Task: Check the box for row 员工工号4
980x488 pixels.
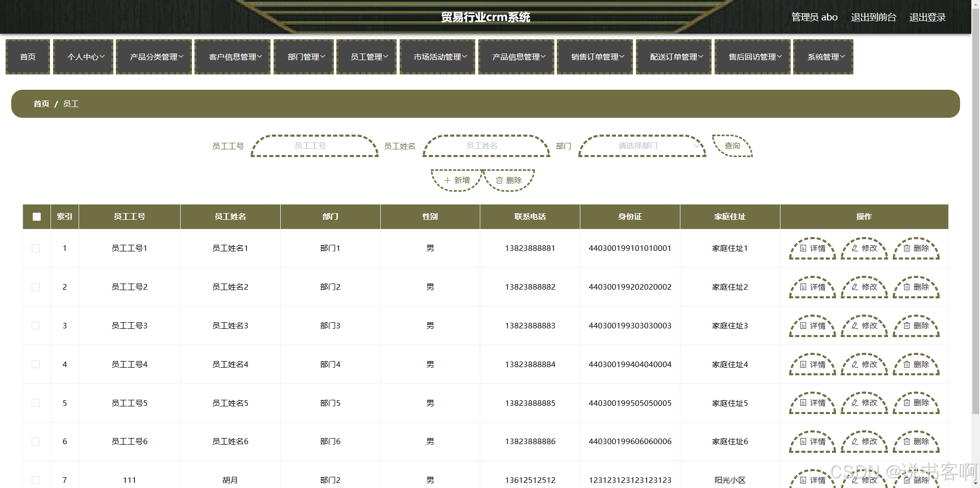Action: tap(36, 365)
